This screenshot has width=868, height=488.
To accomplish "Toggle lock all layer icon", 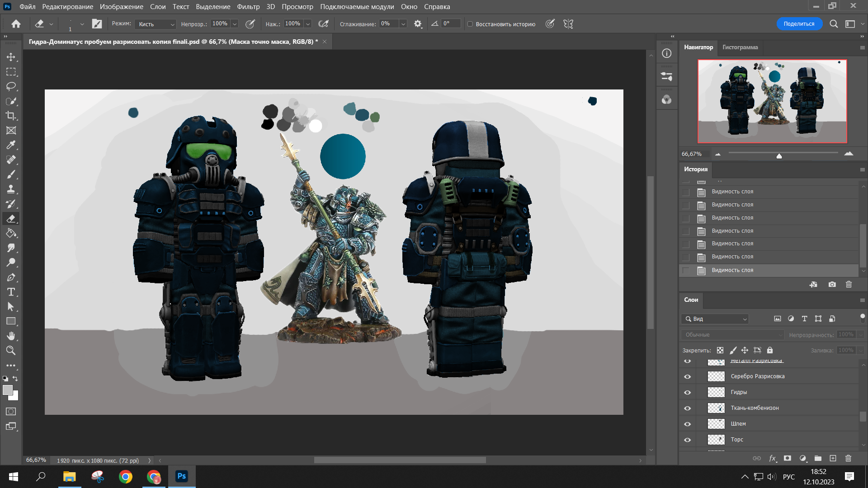I will (770, 350).
